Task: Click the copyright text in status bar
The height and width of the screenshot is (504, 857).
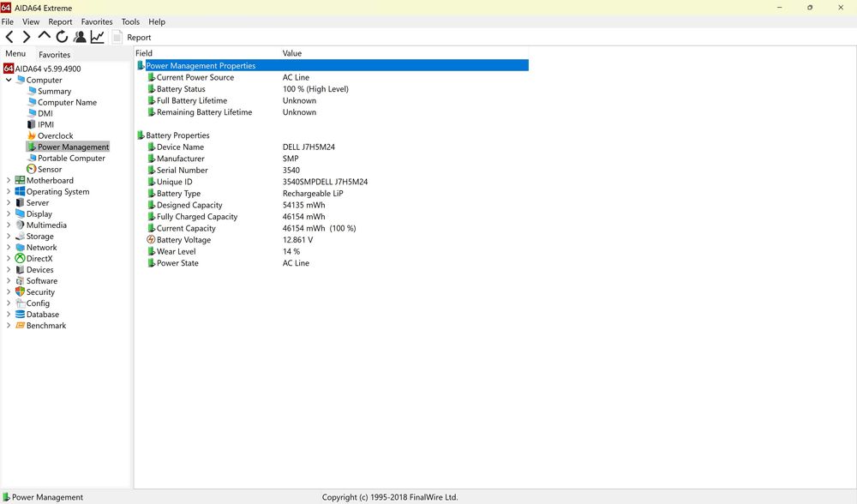Action: (390, 497)
